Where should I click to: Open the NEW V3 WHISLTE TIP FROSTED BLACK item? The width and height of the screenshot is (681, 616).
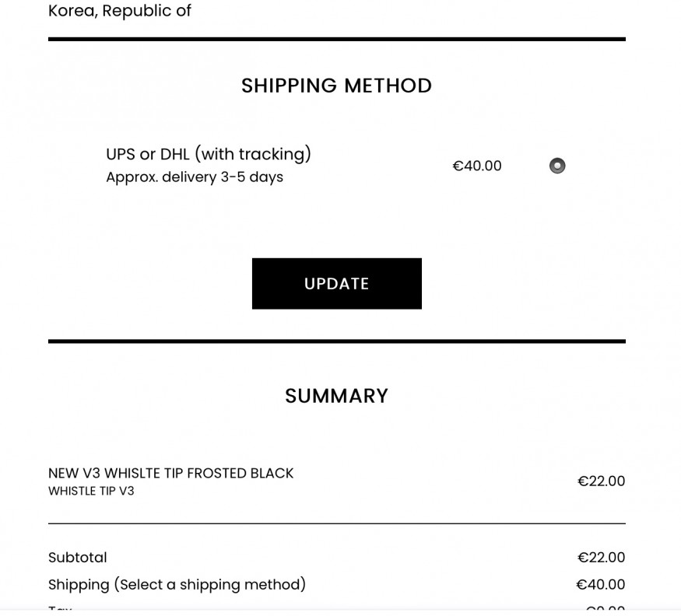pos(171,473)
